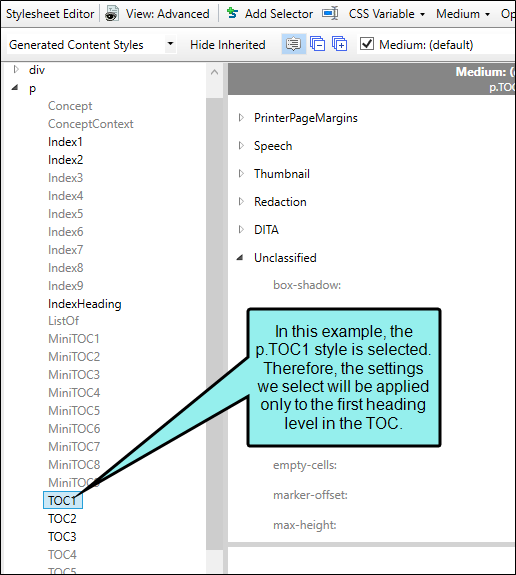Click the Add Selector icon
The width and height of the screenshot is (516, 575).
pyautogui.click(x=232, y=13)
